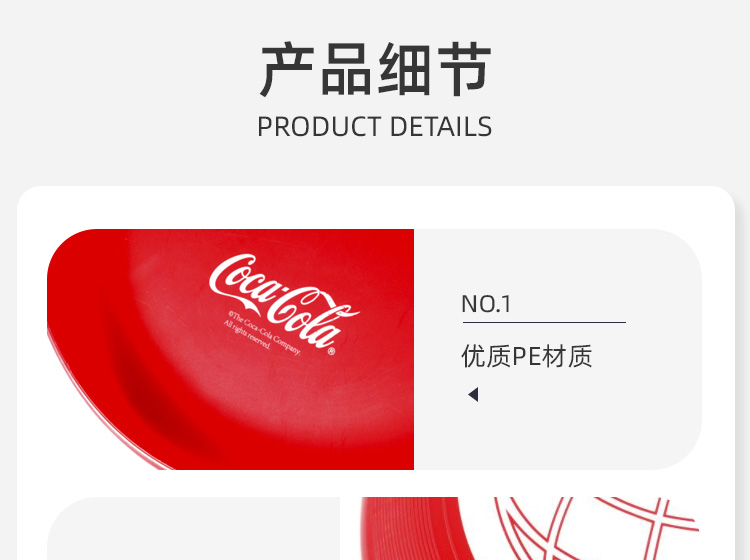Click the white Coca-Cola script logo
750x560 pixels.
pos(284,300)
